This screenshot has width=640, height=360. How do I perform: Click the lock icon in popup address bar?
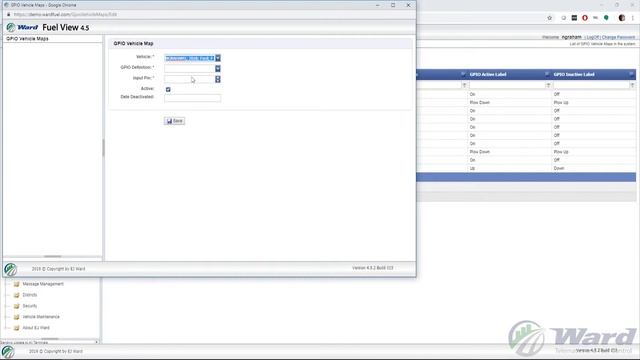[x=8, y=14]
